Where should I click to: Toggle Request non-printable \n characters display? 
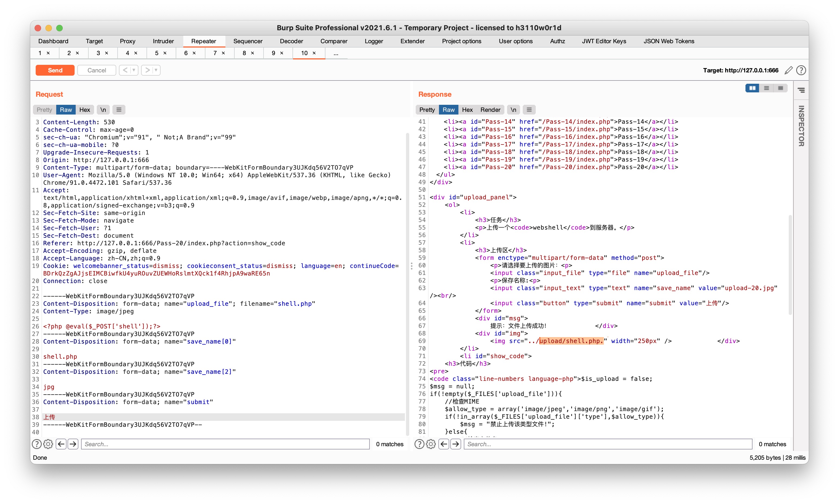point(103,110)
